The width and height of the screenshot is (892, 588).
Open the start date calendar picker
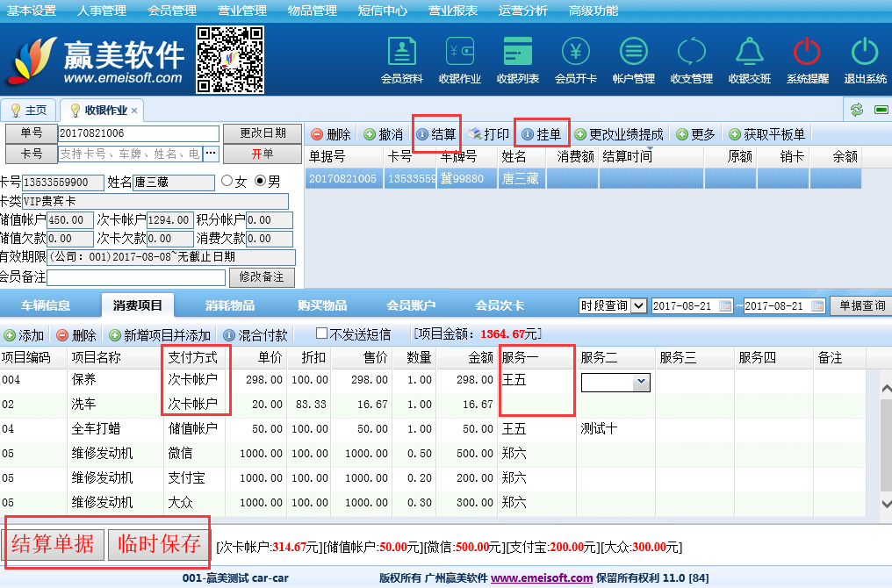725,306
